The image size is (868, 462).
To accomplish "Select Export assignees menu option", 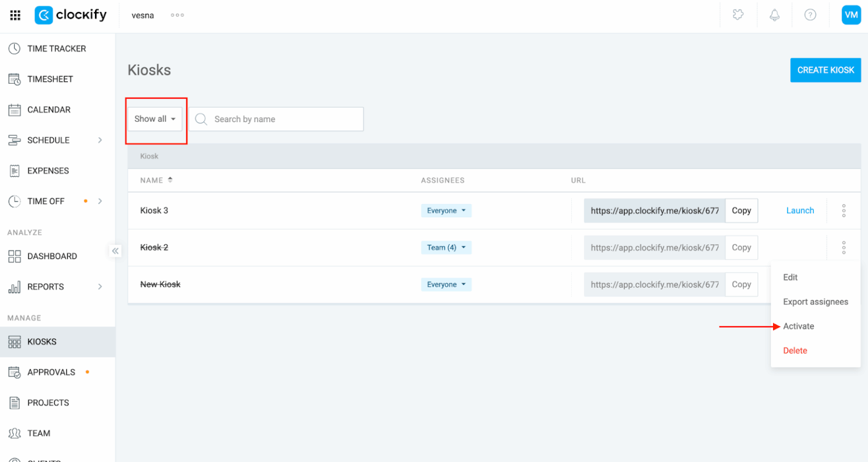I will tap(815, 302).
